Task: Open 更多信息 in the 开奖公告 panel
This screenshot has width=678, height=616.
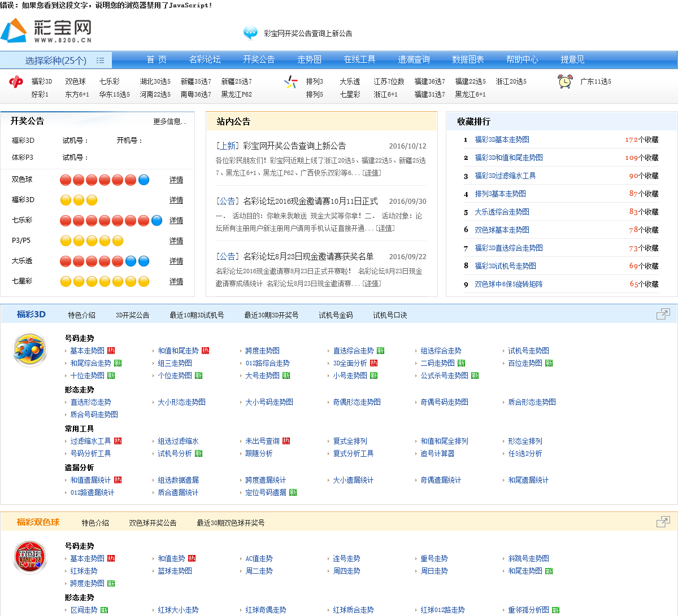Action: (x=169, y=121)
